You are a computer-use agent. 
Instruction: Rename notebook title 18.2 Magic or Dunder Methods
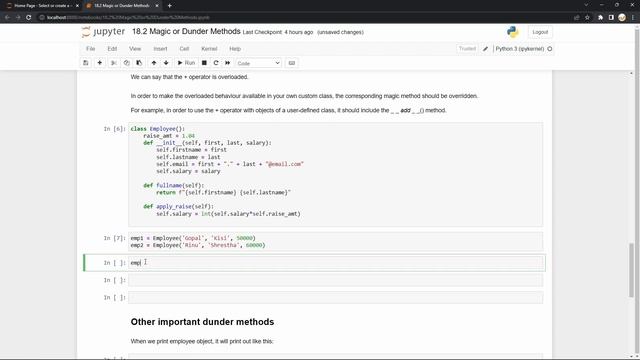[186, 31]
